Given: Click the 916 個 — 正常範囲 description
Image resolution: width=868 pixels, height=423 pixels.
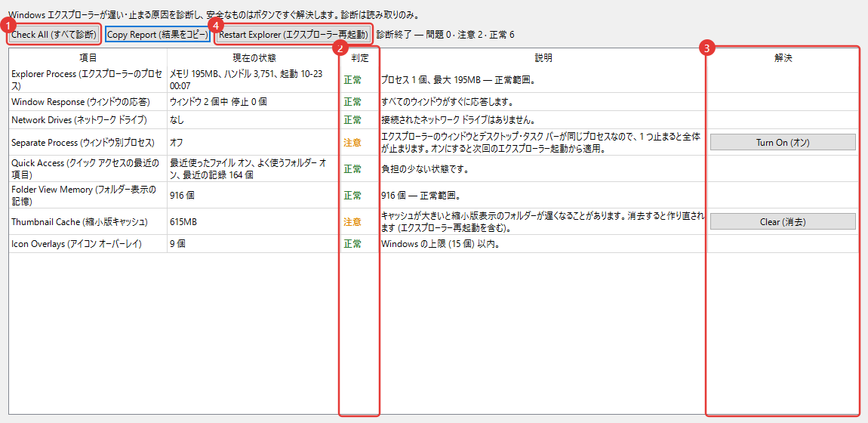Looking at the screenshot, I should 422,196.
